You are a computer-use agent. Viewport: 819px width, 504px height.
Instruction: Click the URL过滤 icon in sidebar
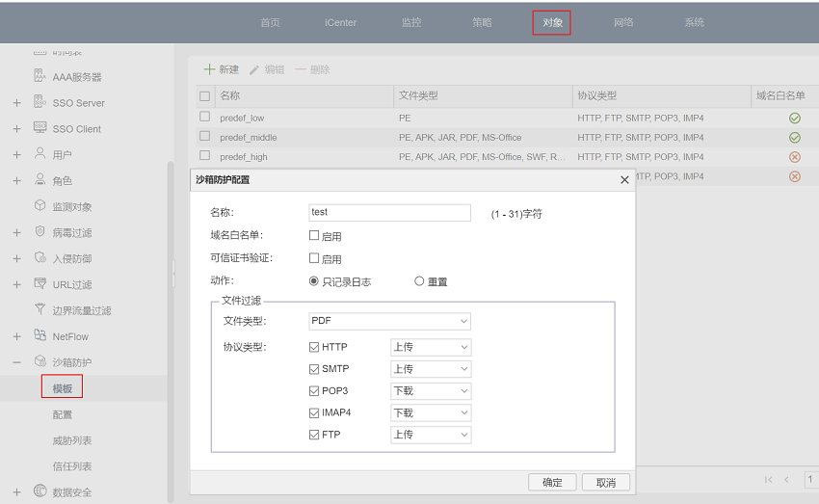coord(40,284)
